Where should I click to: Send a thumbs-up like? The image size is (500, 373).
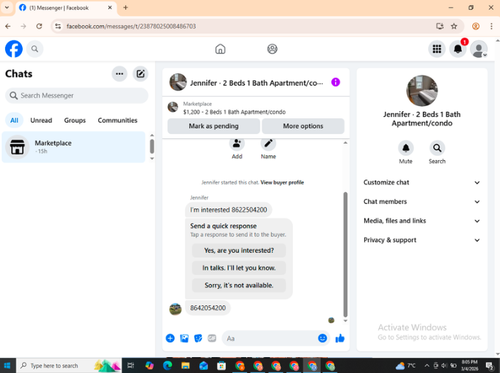coord(340,338)
